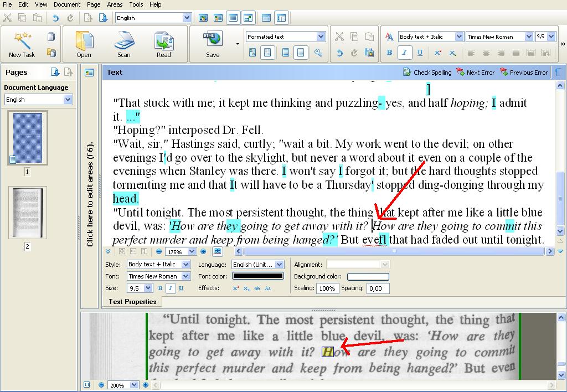The height and width of the screenshot is (392, 567).
Task: Select page 2 thumbnail
Action: pyautogui.click(x=28, y=213)
